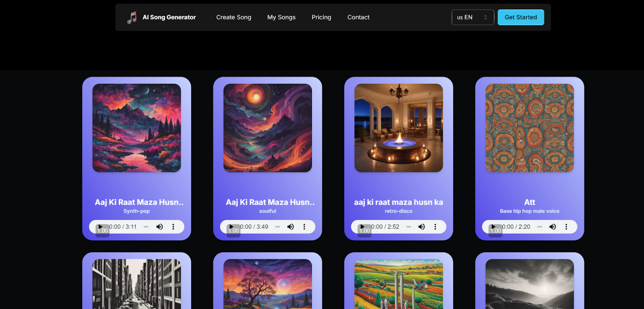Click the 1.00 speed badge on Synth-pop player
The image size is (644, 309).
click(103, 231)
